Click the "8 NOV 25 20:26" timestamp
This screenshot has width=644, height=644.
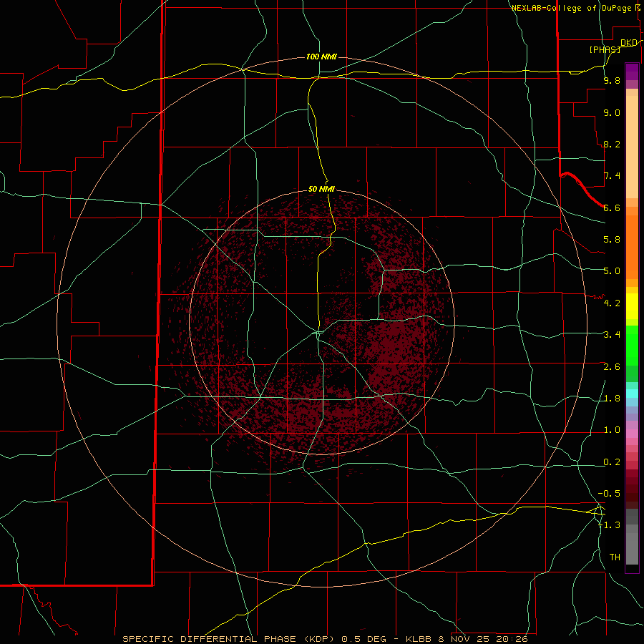coord(483,639)
